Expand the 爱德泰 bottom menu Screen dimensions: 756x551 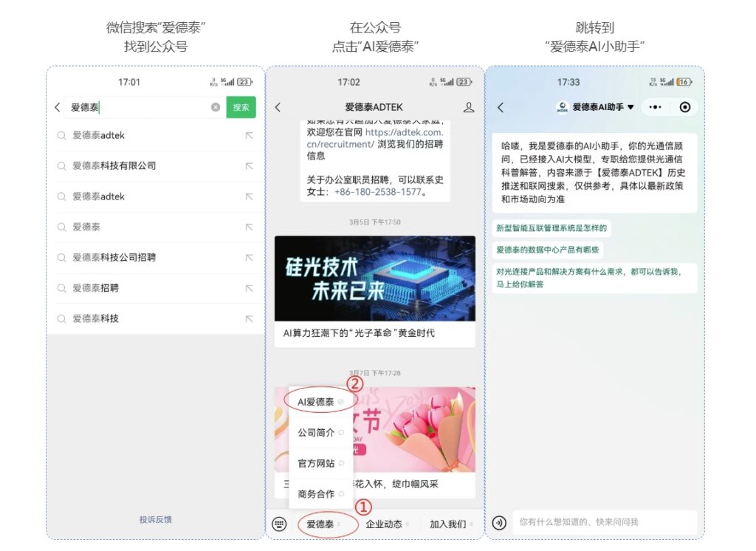(321, 524)
